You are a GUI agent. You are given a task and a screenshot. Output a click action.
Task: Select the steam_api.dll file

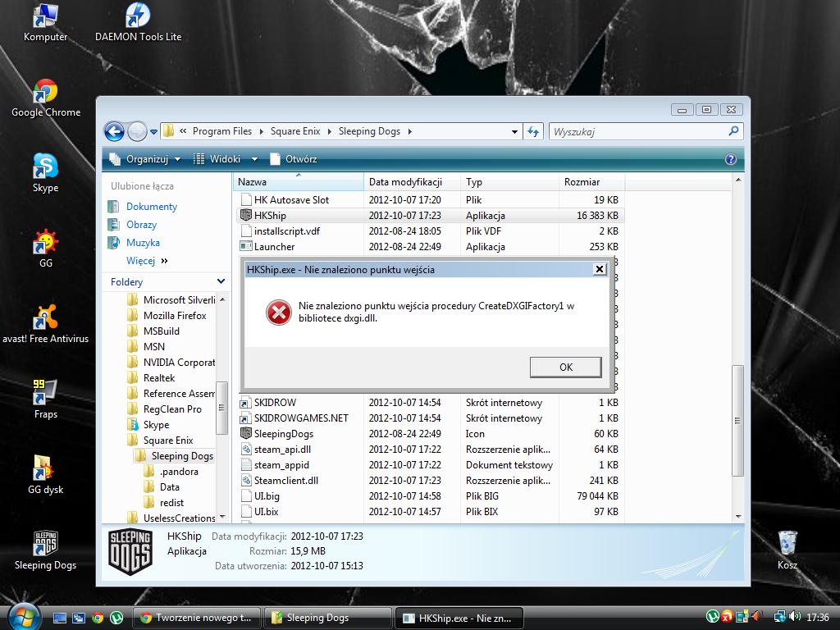(x=430, y=449)
